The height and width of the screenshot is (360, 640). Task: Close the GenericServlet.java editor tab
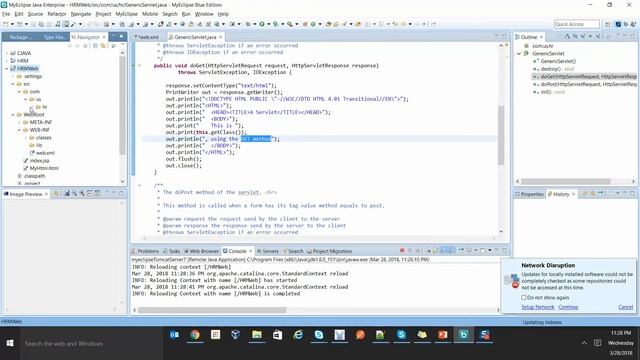tap(221, 37)
